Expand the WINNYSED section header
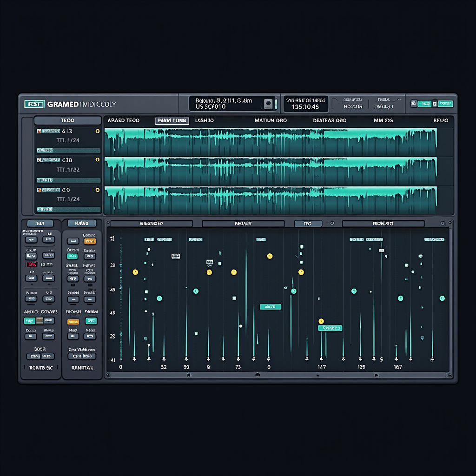476x476 pixels. click(151, 223)
